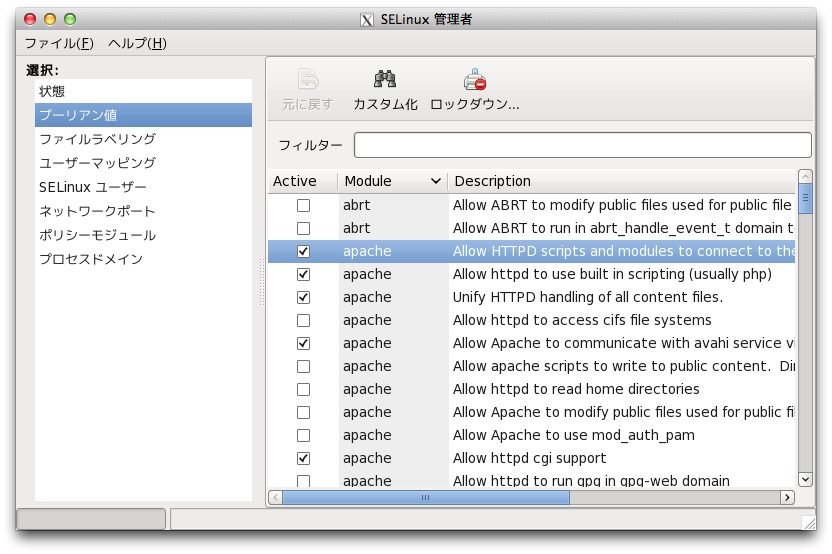Check httpd read home directories checkbox
Image resolution: width=832 pixels, height=554 pixels.
[x=304, y=389]
